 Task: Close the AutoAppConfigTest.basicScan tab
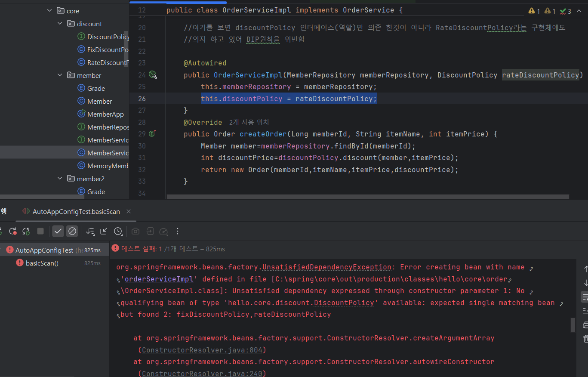pyautogui.click(x=128, y=211)
